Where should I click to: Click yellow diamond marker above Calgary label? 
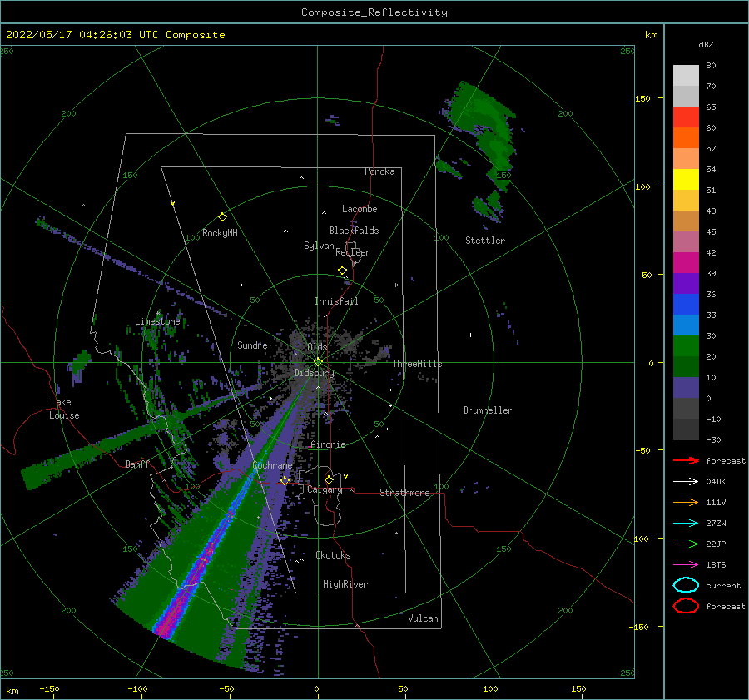(329, 479)
